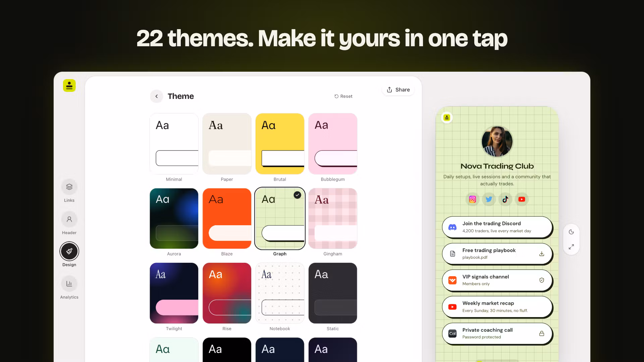
Task: Choose the Paper theme card
Action: point(227,144)
